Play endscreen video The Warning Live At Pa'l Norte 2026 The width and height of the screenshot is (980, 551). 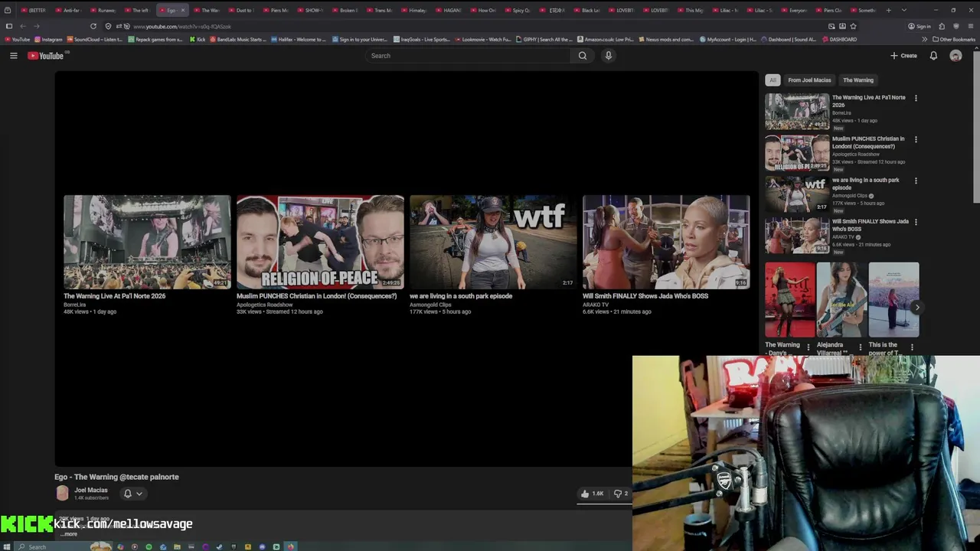[x=147, y=242]
